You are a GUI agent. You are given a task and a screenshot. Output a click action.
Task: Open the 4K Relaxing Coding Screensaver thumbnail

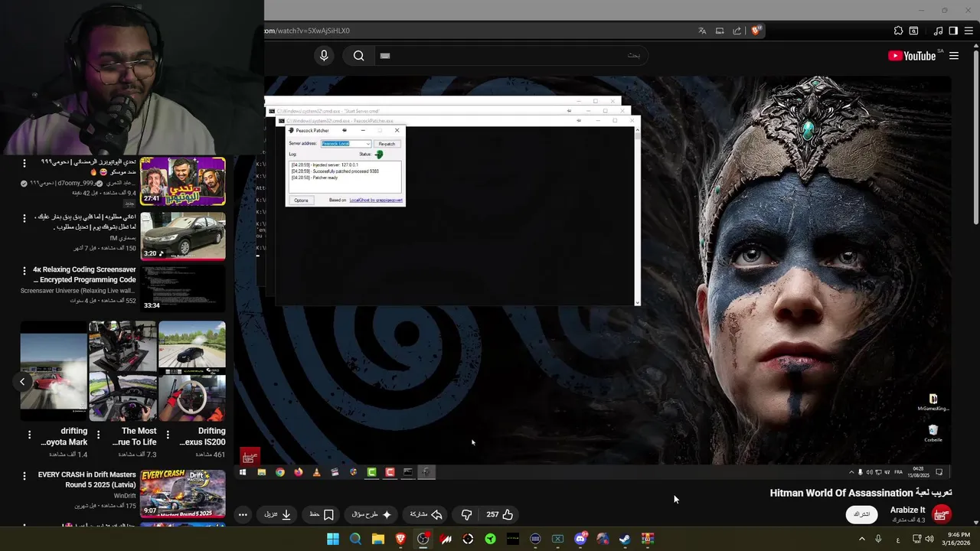point(183,289)
